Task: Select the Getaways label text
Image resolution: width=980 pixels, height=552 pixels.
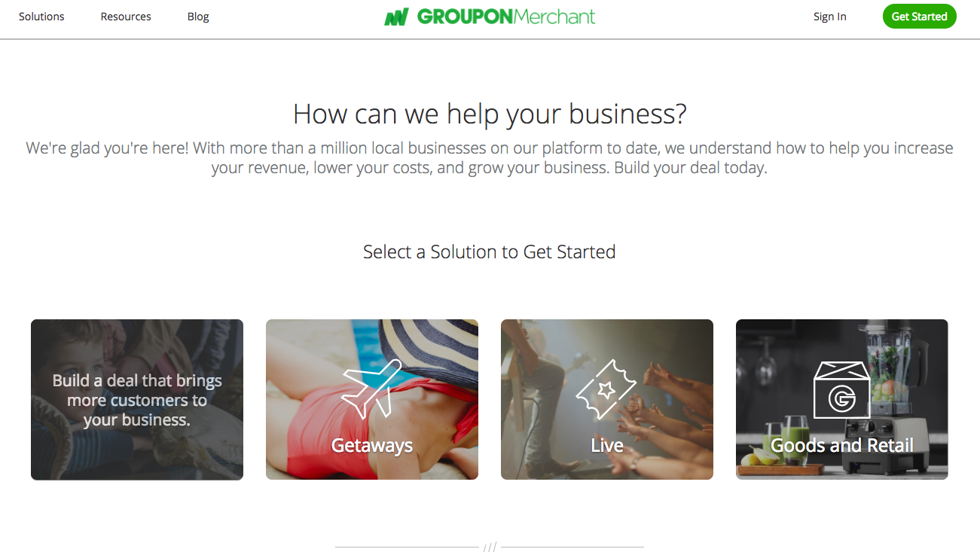Action: click(372, 446)
